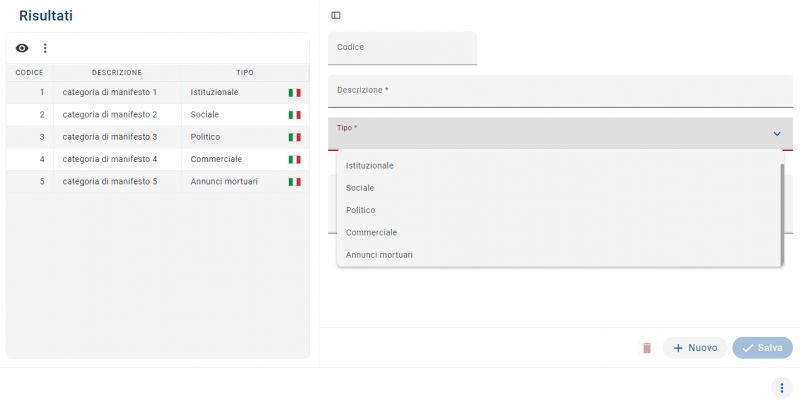Select Commerciale option in the dropdown

tap(371, 232)
